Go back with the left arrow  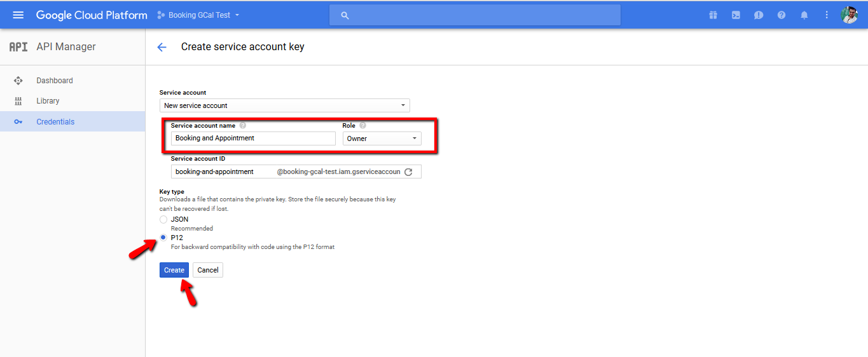coord(162,47)
